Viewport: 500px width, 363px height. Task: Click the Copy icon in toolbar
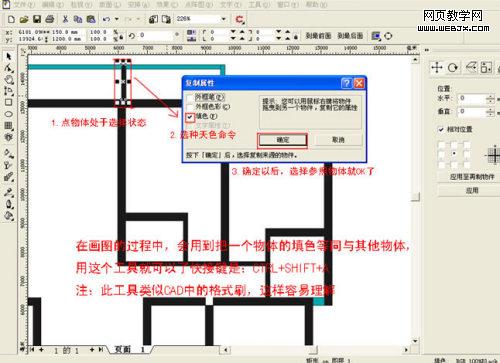coord(78,19)
